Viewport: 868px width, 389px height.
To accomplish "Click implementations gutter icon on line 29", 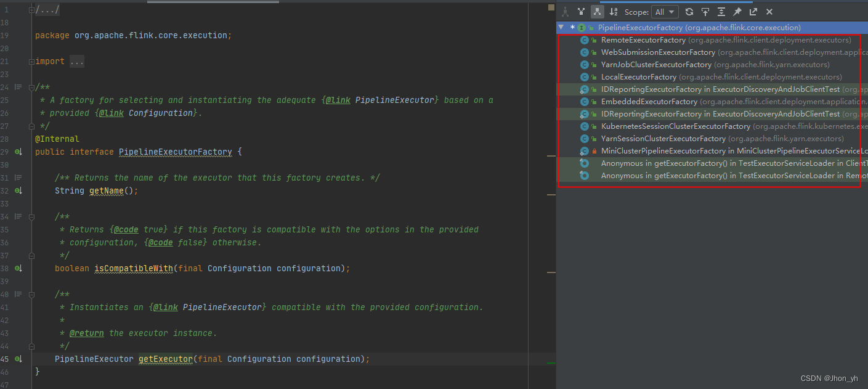I will coord(18,152).
